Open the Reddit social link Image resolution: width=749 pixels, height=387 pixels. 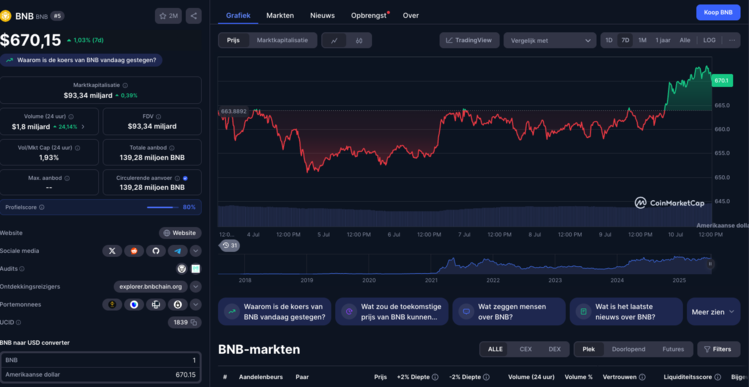134,251
